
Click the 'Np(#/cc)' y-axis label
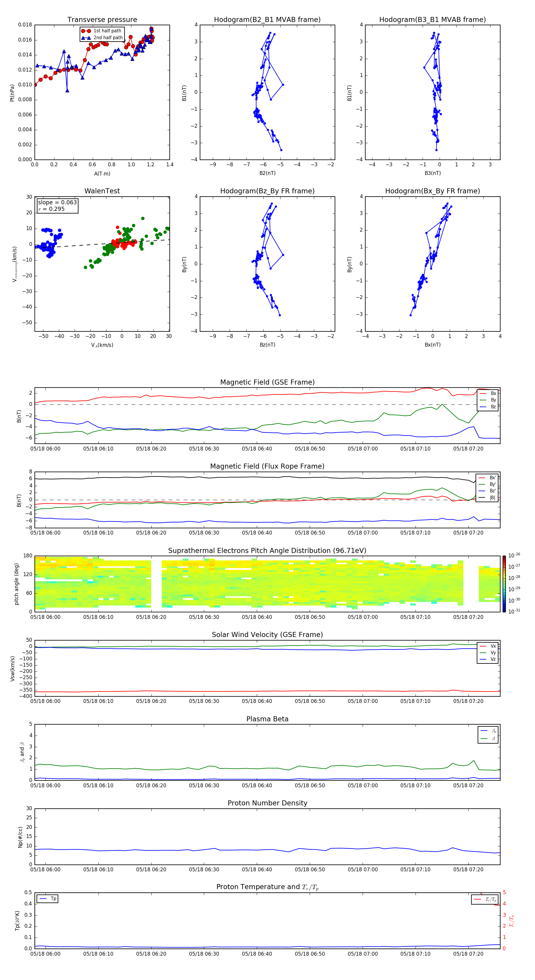point(20,837)
